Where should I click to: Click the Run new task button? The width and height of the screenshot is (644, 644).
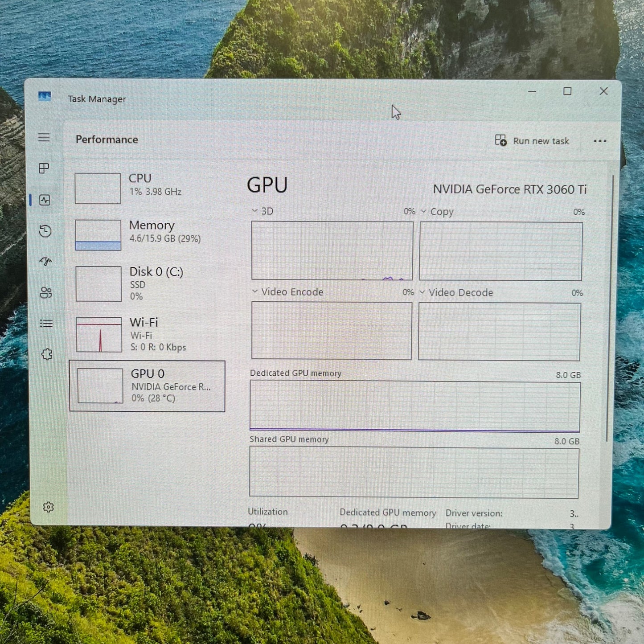(x=532, y=141)
